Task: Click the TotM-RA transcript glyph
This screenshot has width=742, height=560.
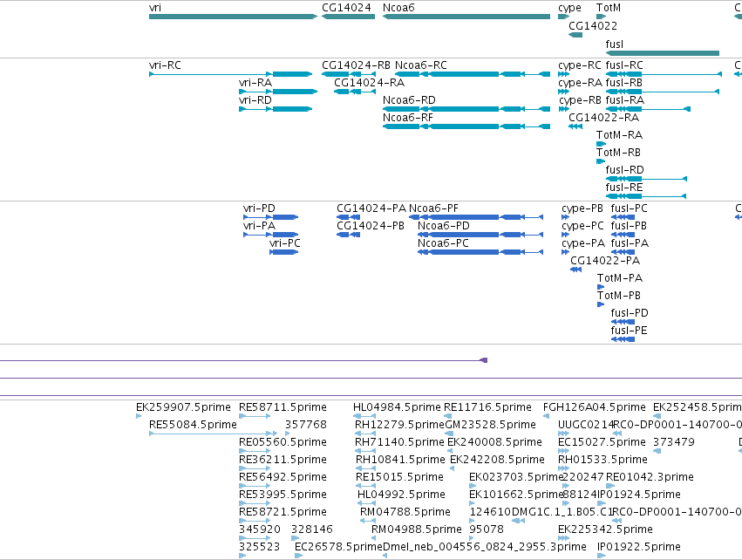Action: tap(601, 144)
